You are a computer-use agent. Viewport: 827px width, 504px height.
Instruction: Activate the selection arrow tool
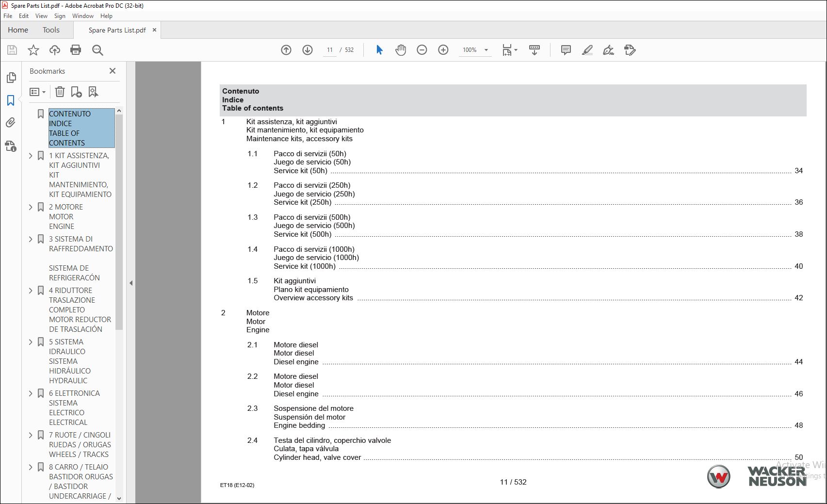379,50
